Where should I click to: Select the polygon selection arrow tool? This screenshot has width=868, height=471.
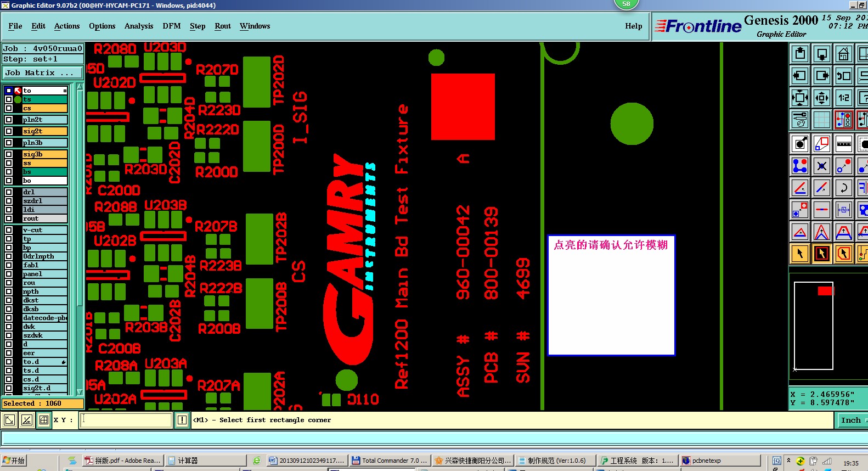point(844,254)
